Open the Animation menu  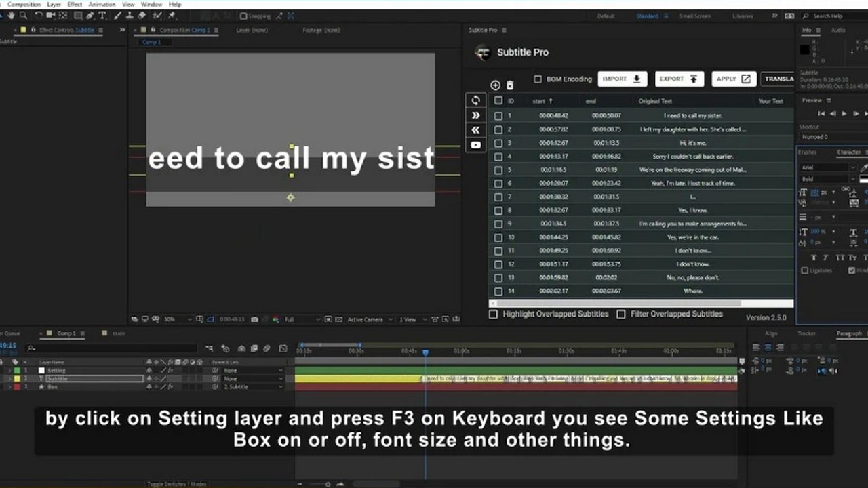102,5
